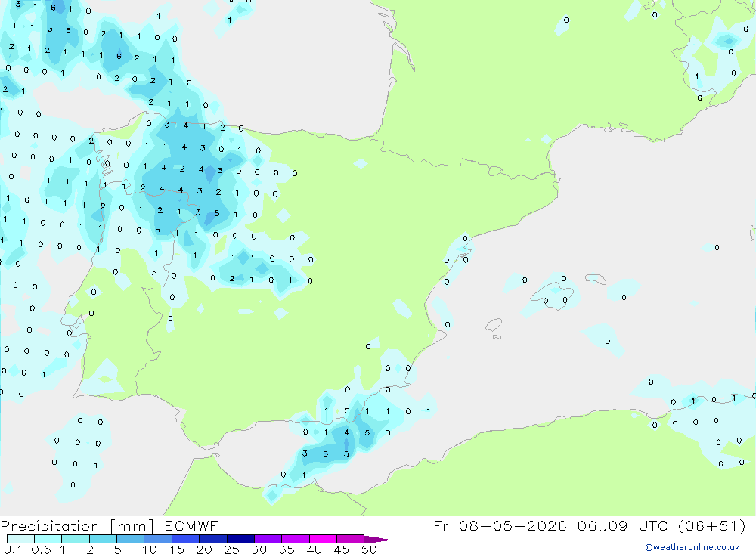
Task: Click the 2–5 mm legend color box
Action: click(103, 539)
